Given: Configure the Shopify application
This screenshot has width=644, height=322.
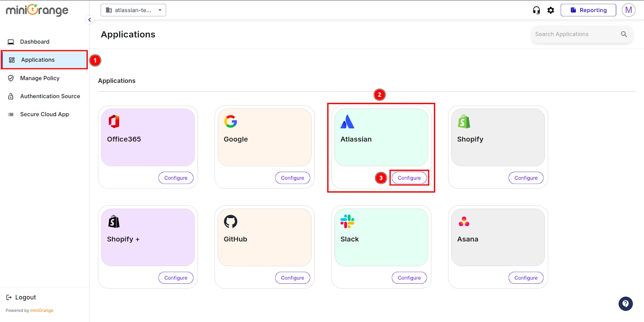Looking at the screenshot, I should pos(526,178).
